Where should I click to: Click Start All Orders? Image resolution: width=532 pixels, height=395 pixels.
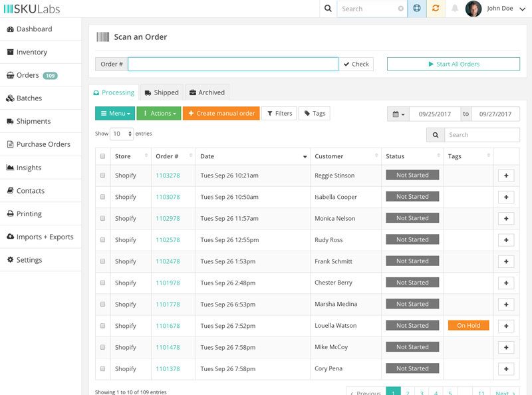tap(454, 64)
